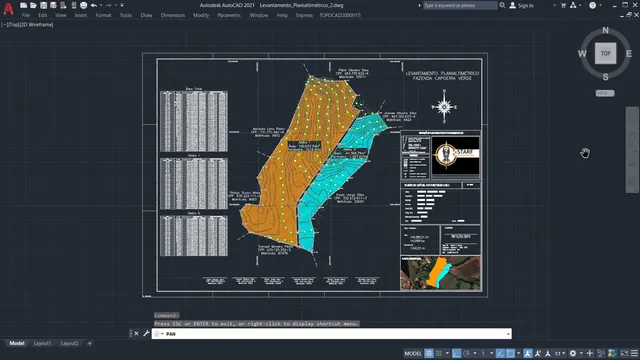Viewport: 640px width, 360px height.
Task: Click the MODEL space status bar button
Action: coord(413,353)
